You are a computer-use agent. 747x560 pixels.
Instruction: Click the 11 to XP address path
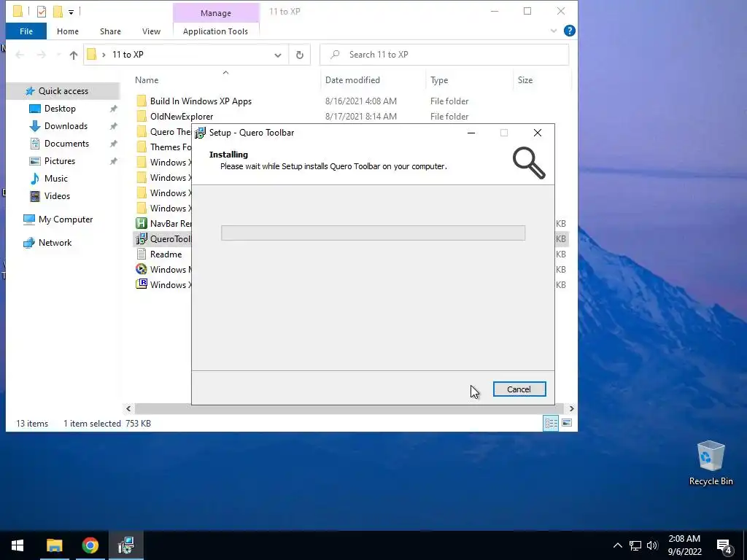(128, 55)
